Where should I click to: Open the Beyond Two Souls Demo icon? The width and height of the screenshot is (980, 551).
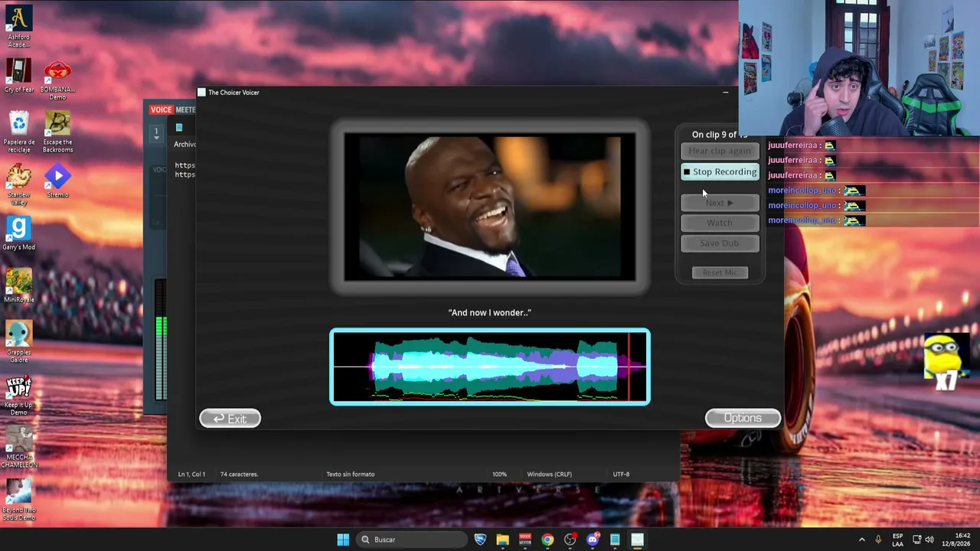[x=18, y=500]
